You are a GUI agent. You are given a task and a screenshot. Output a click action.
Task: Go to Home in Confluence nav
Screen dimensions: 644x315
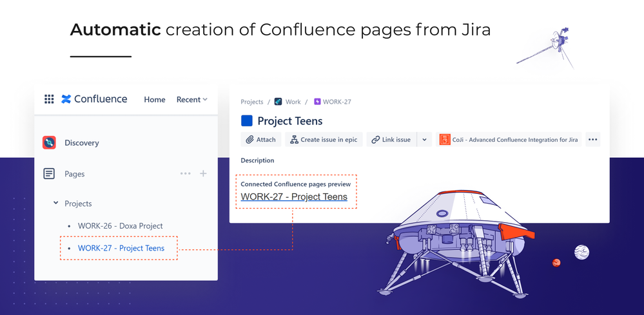(155, 100)
